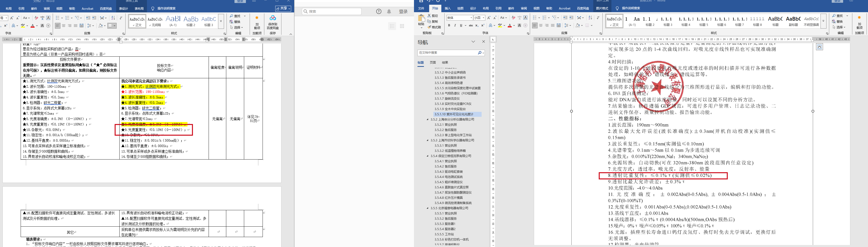This screenshot has height=247, width=868.
Task: Toggle subscript in 投标文件 window
Action: [477, 25]
